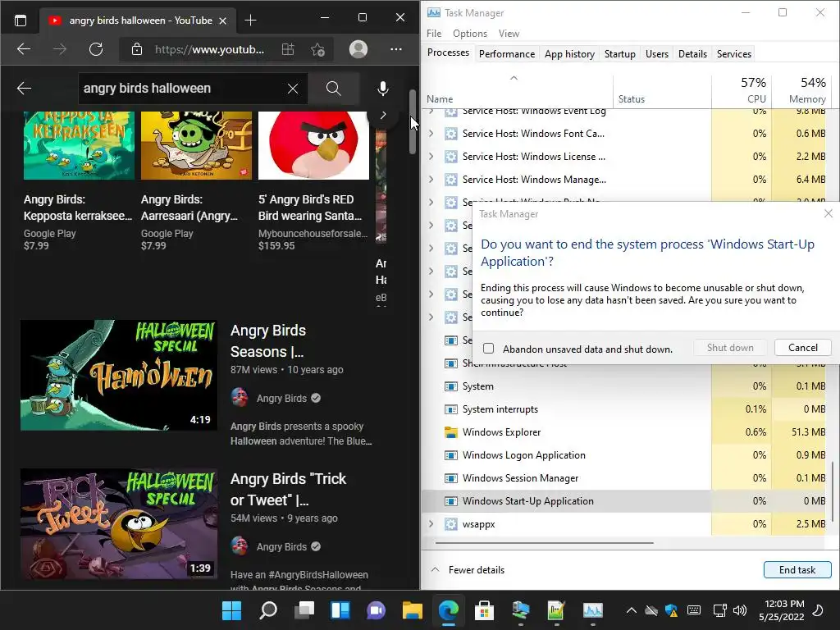Close the end system process dialog
Screen dimensions: 840x630
point(829,214)
